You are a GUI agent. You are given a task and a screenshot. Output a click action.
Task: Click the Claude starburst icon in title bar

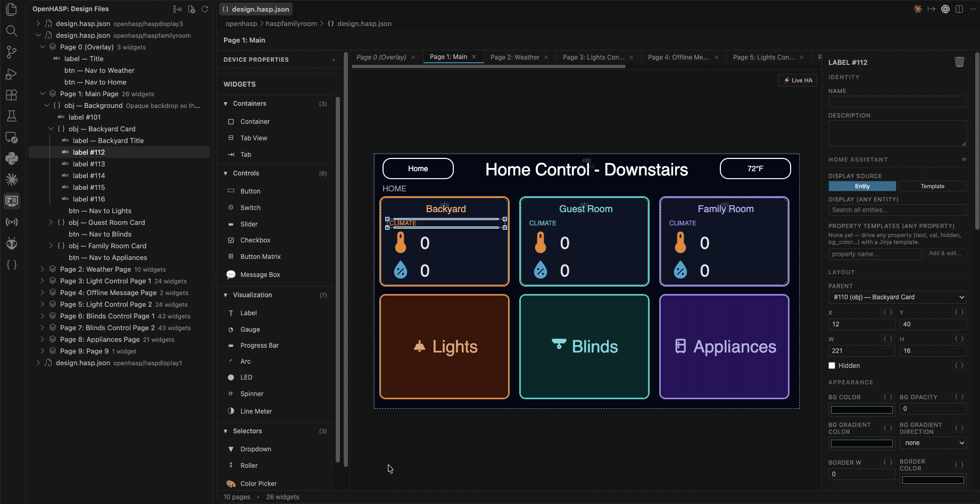[x=918, y=9]
